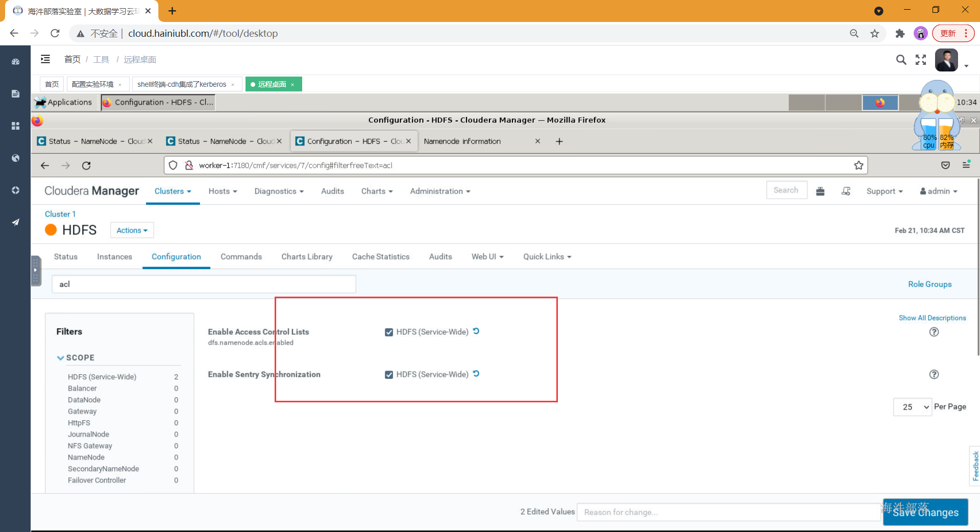
Task: Click Firefox back arrow in remote desktop
Action: [45, 165]
